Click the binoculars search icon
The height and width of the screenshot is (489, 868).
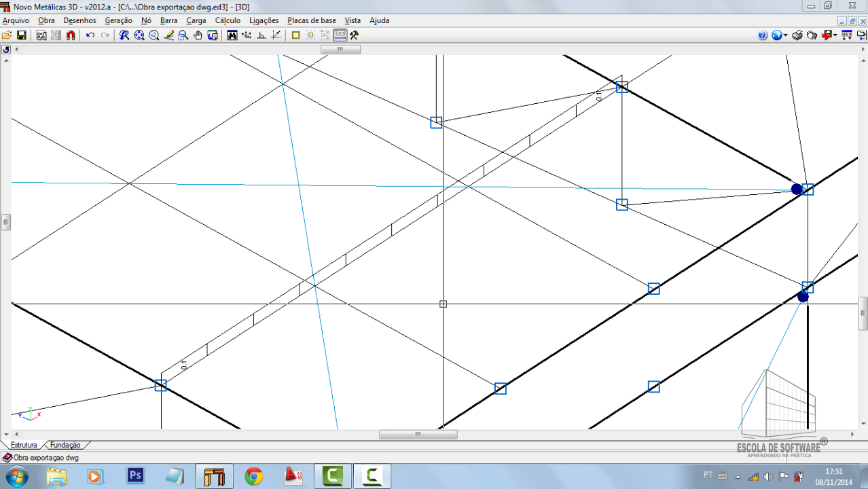pos(232,35)
